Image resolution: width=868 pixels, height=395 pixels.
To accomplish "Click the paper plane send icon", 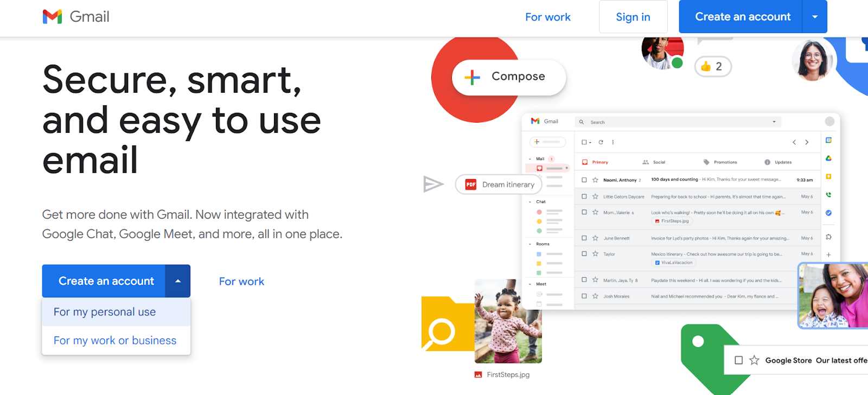I will point(433,184).
